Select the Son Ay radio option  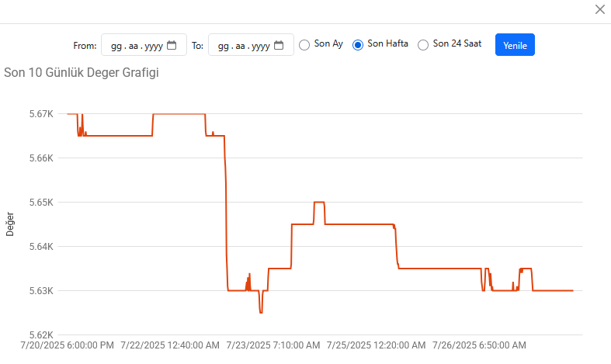(304, 44)
